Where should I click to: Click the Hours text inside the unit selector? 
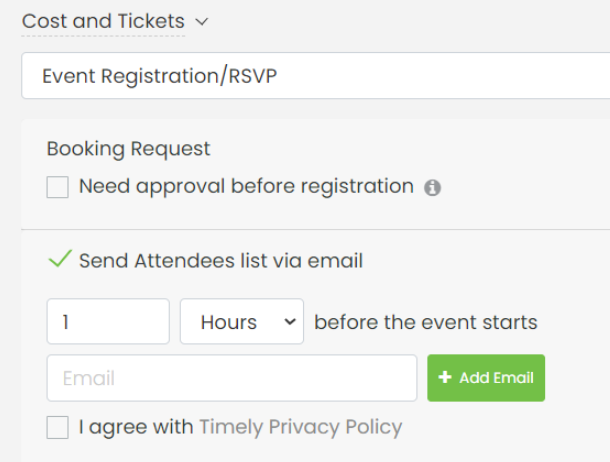229,322
